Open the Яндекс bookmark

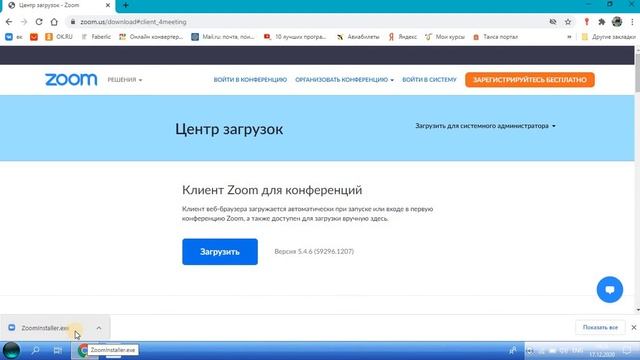(x=402, y=37)
